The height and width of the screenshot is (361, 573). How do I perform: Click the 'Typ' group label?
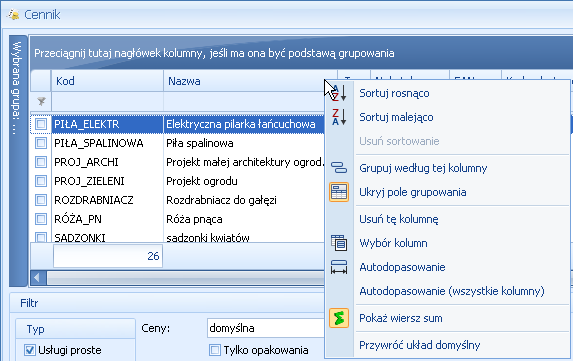coord(35,329)
